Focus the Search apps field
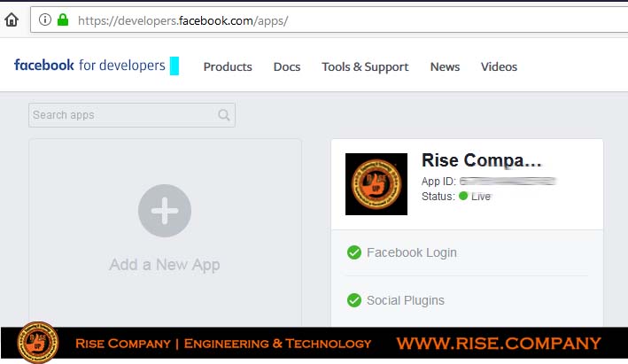 [132, 115]
